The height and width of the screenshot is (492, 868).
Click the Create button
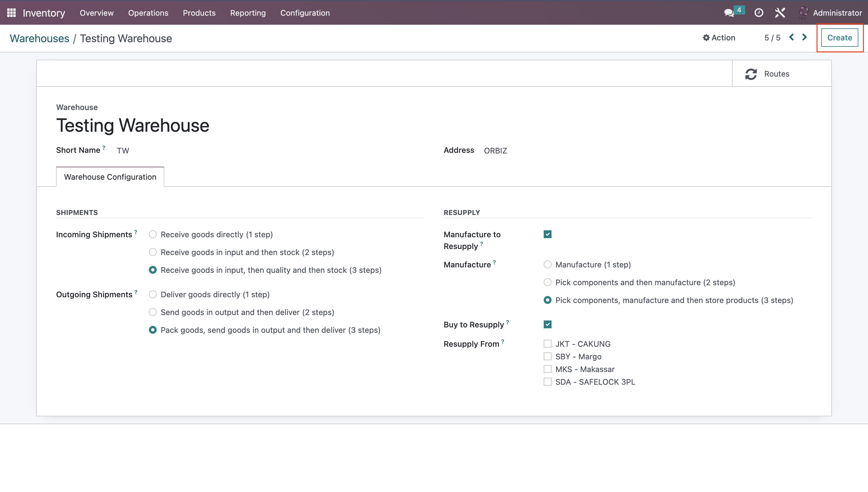(839, 38)
